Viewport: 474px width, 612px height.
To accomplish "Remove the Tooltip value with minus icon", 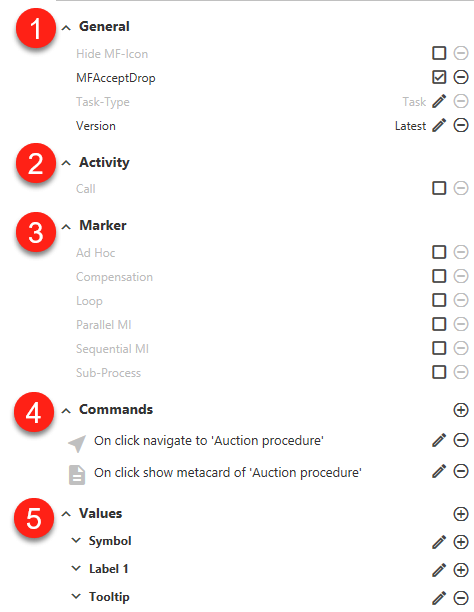I will [x=461, y=598].
